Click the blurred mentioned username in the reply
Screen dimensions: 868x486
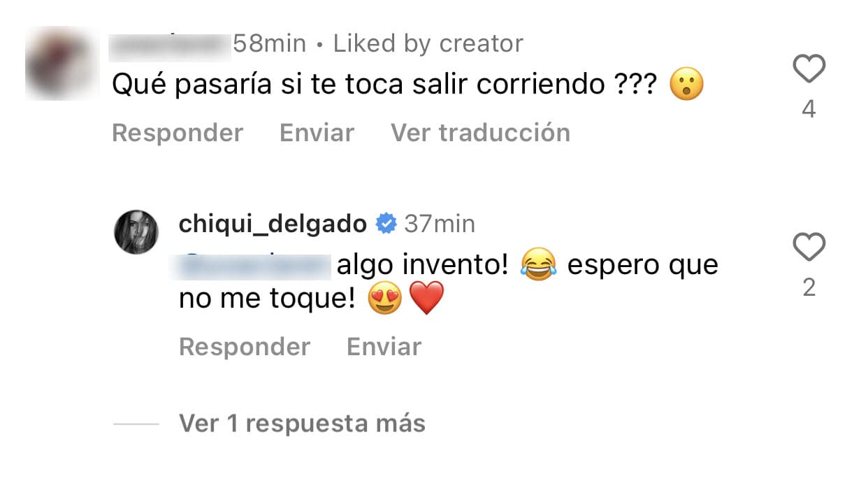(252, 266)
